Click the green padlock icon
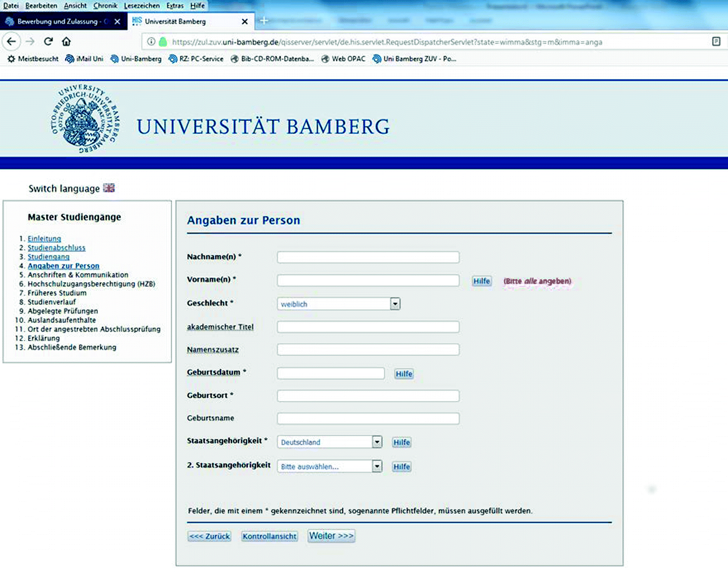 point(163,42)
